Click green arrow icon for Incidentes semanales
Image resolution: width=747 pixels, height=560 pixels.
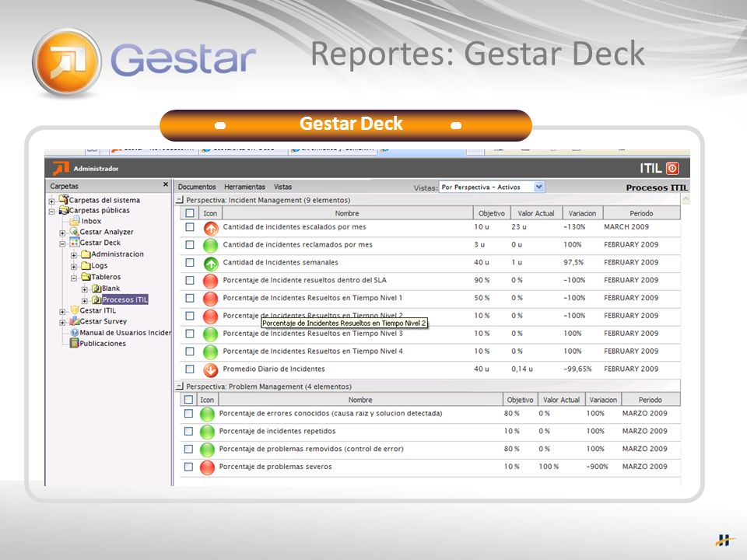click(x=211, y=264)
